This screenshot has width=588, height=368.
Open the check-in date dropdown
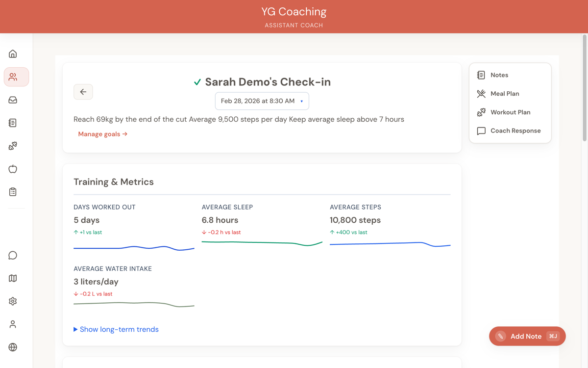point(262,101)
